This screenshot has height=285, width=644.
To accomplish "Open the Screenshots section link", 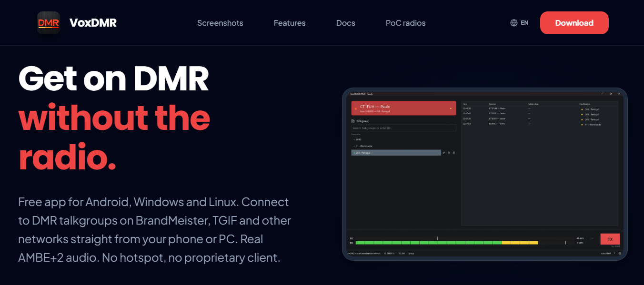I will click(x=220, y=23).
